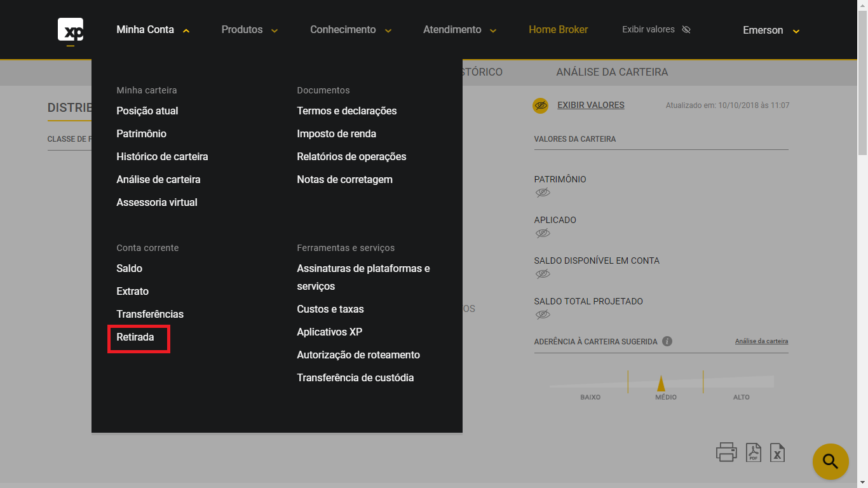
Task: Open Termos e declarações
Action: point(347,111)
